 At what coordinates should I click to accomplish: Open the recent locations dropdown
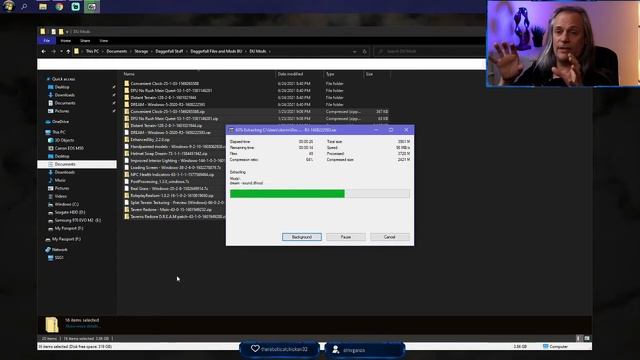point(61,51)
